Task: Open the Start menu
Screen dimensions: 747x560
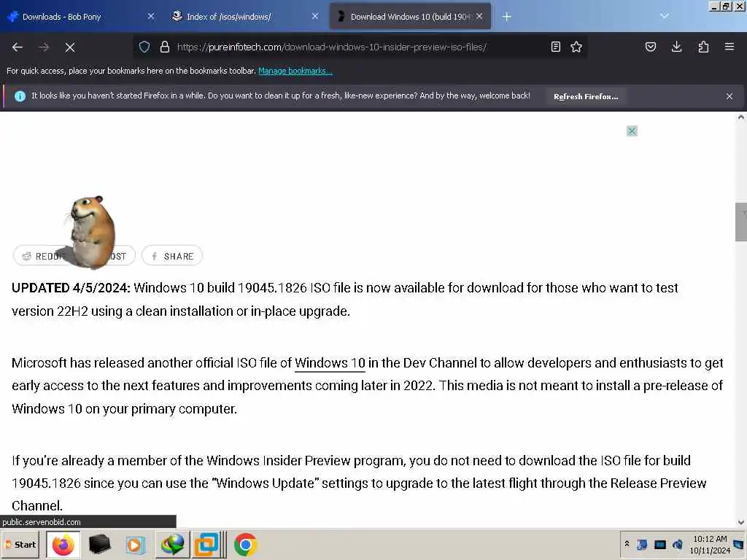Action: pyautogui.click(x=20, y=544)
